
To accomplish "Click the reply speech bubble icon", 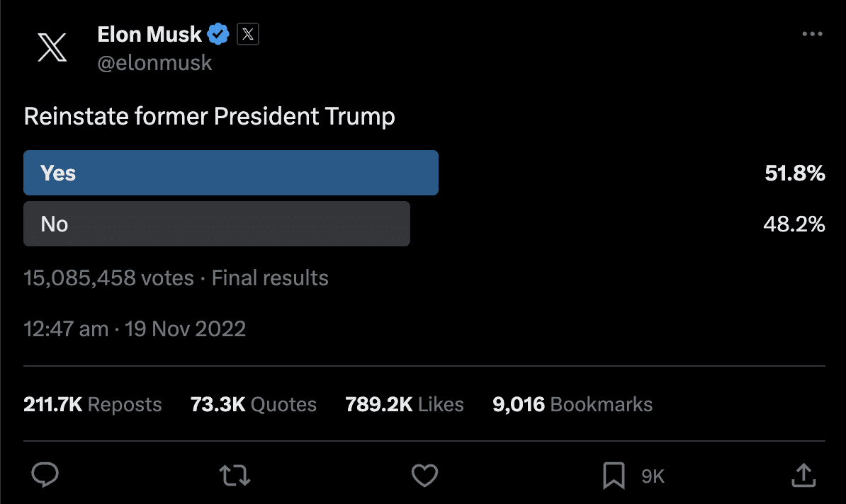I will tap(46, 475).
